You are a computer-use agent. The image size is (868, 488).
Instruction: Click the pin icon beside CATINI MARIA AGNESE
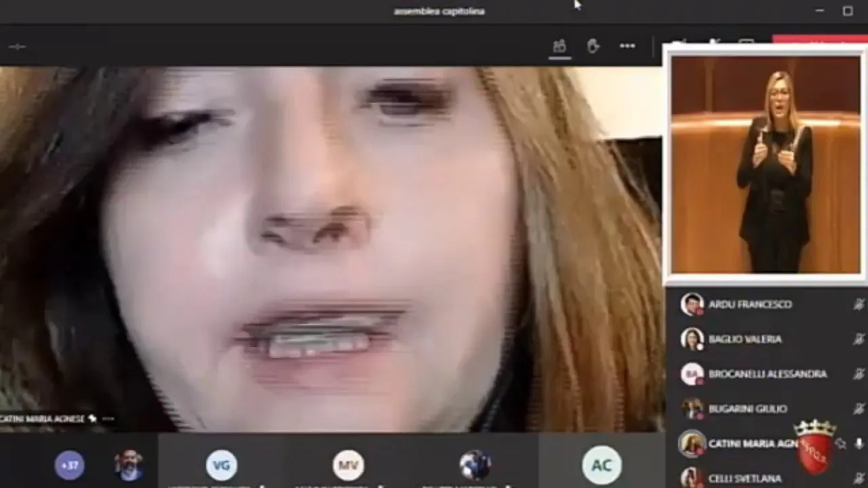pos(841,444)
